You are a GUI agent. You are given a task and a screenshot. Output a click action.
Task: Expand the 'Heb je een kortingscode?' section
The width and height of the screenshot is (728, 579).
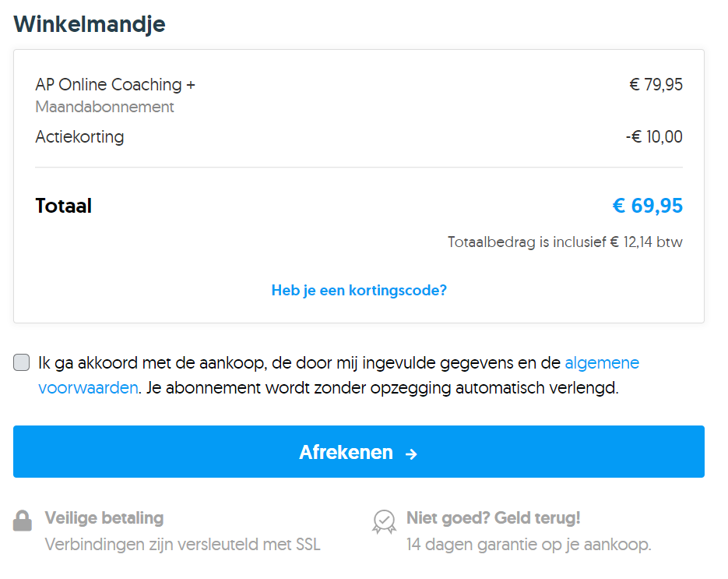359,291
